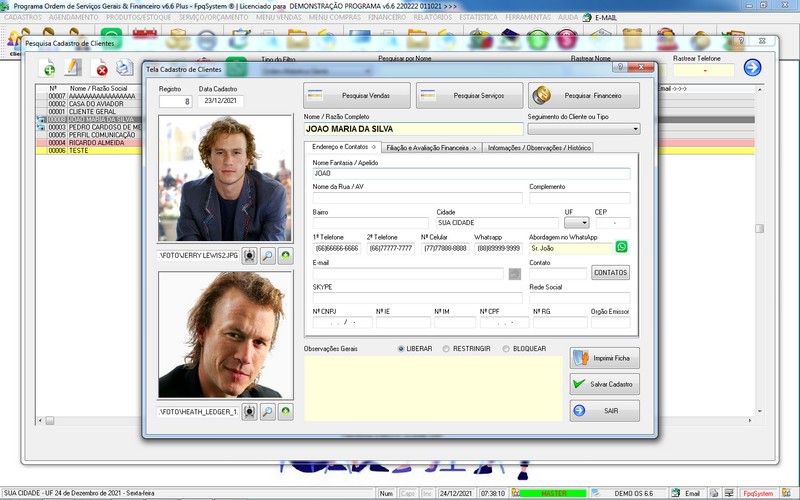Open WhatsApp chat via green WhatsApp icon
The image size is (800, 500).
621,247
